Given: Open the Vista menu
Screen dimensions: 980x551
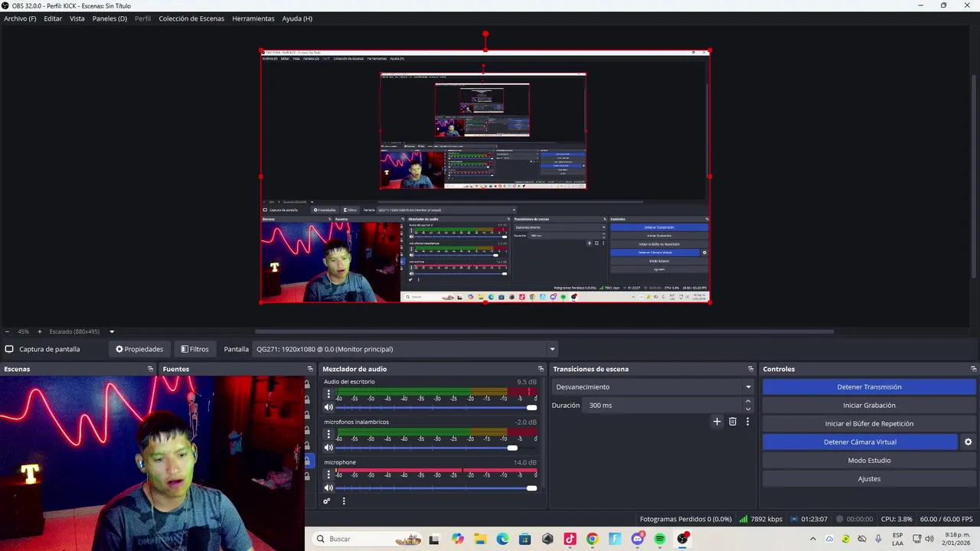Looking at the screenshot, I should [77, 18].
